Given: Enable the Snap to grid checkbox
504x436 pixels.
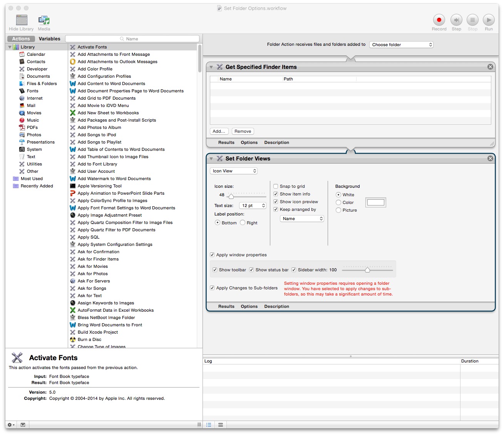Looking at the screenshot, I should tap(276, 186).
